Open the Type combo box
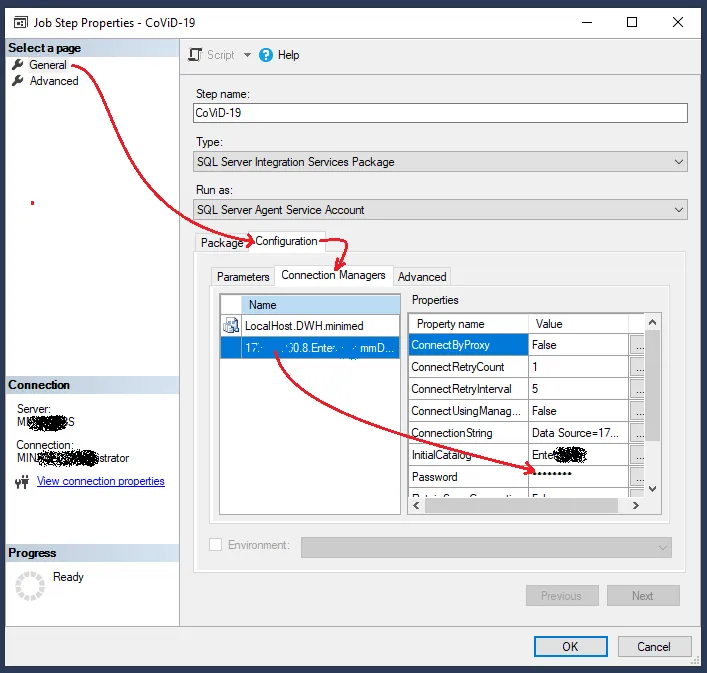This screenshot has height=673, width=707. [x=440, y=162]
